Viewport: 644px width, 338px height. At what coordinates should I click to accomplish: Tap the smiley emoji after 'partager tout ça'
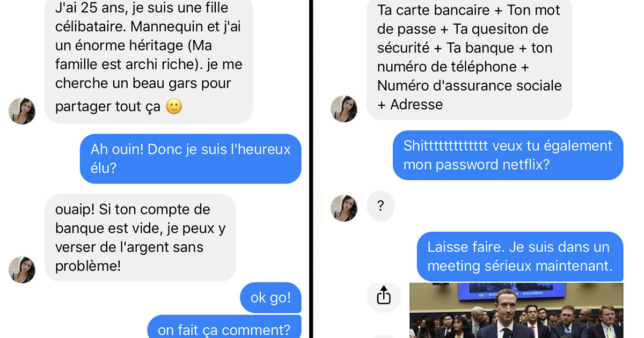click(x=173, y=106)
